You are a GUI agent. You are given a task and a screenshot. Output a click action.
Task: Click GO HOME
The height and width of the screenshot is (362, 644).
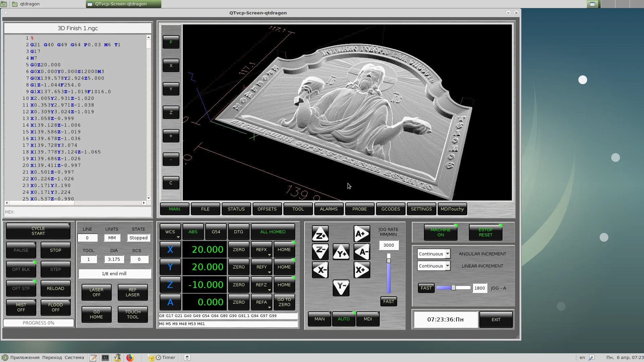[97, 314]
